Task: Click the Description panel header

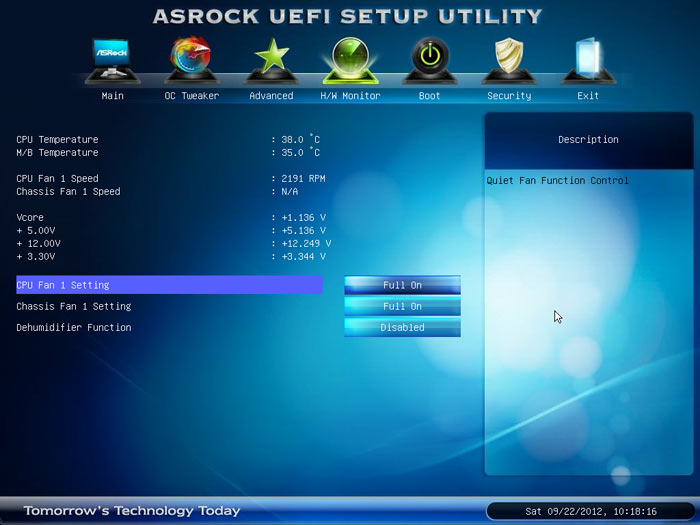Action: pos(588,140)
